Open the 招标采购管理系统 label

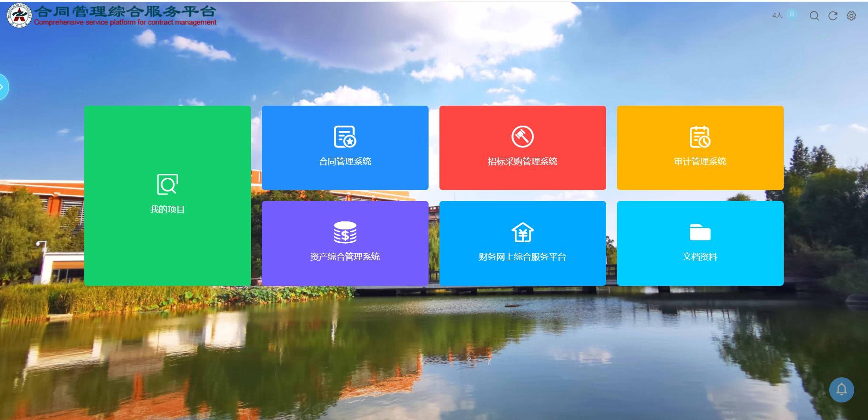coord(522,162)
